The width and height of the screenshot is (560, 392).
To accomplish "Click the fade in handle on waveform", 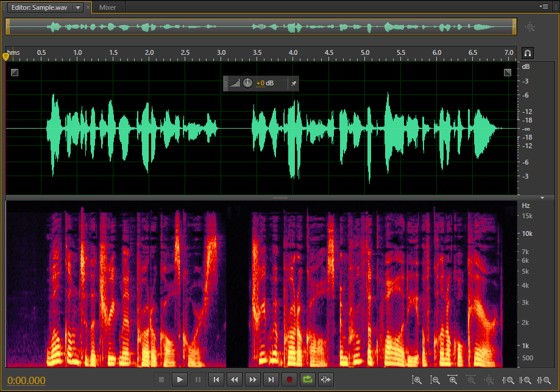I will pos(15,73).
